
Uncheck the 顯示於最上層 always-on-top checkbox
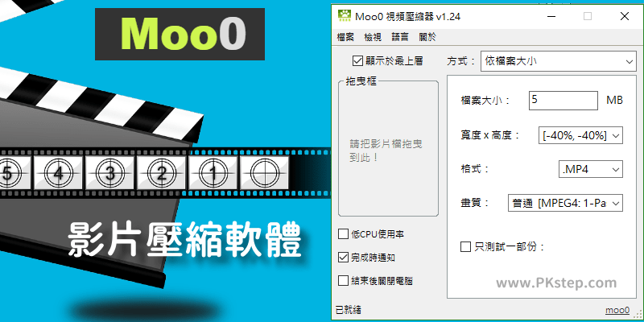pos(357,61)
